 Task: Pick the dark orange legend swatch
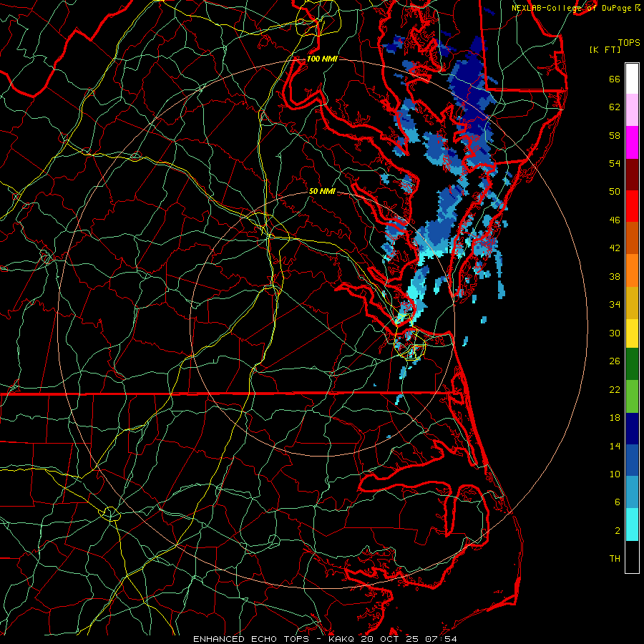coord(632,238)
